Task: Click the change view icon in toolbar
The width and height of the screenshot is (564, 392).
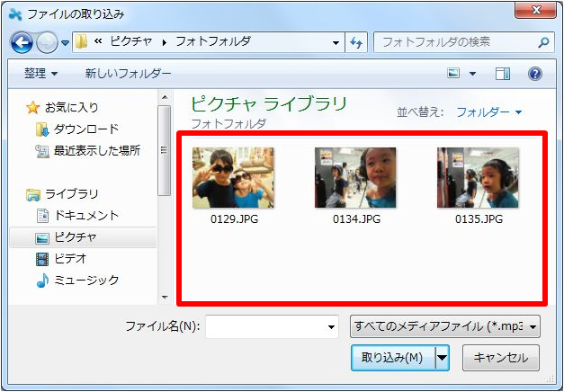Action: click(454, 73)
